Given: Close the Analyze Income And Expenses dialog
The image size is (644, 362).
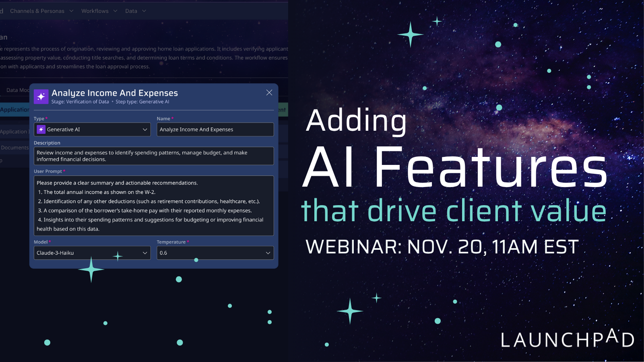Looking at the screenshot, I should (269, 93).
